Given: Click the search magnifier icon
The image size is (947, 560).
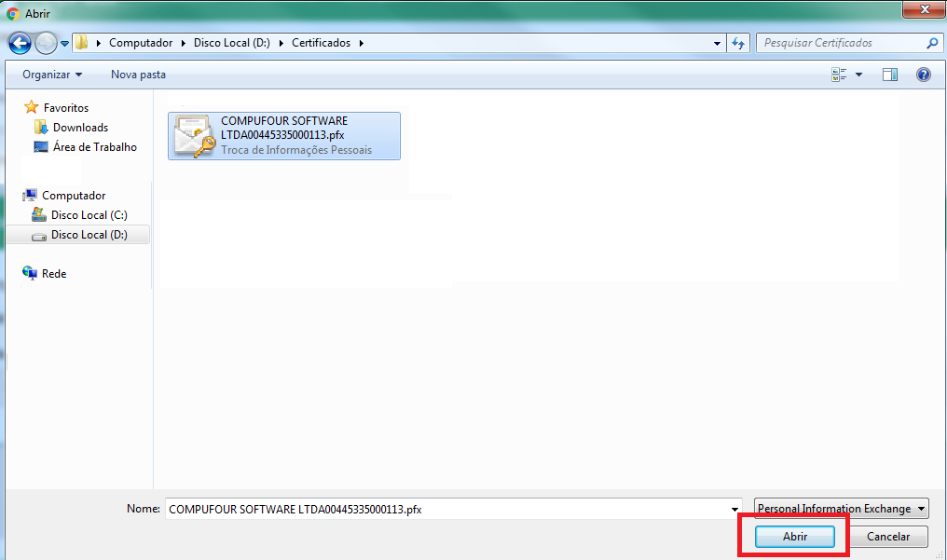Looking at the screenshot, I should 932,43.
